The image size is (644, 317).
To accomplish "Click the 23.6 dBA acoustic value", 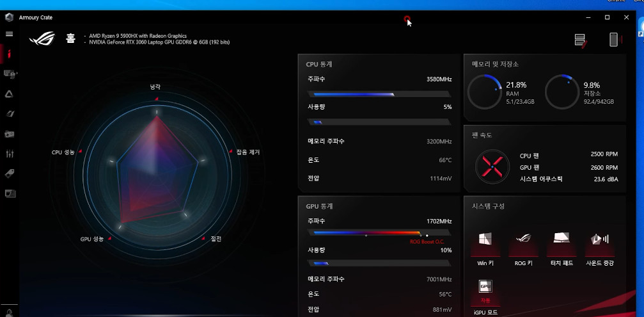I will click(606, 179).
